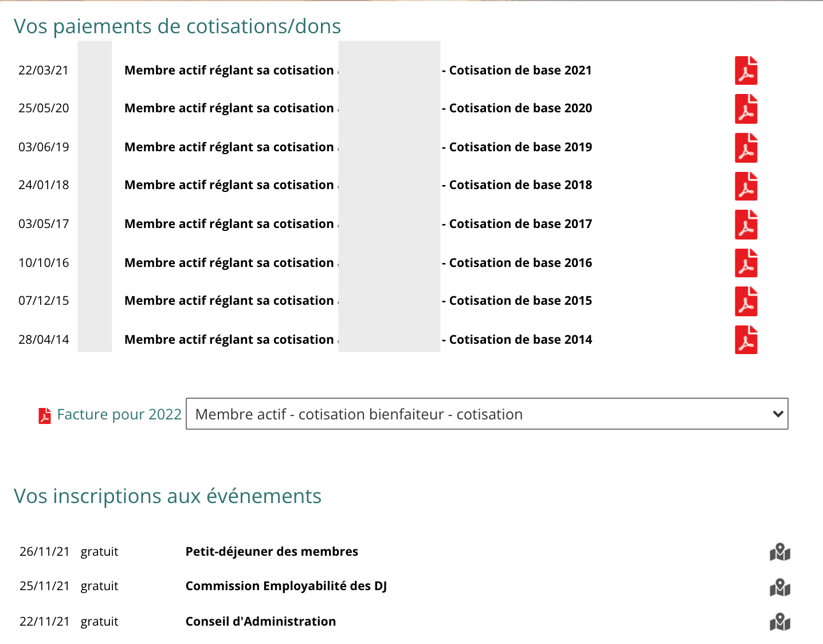View map for Conseil d'Administration event
The image size is (823, 644).
(779, 622)
